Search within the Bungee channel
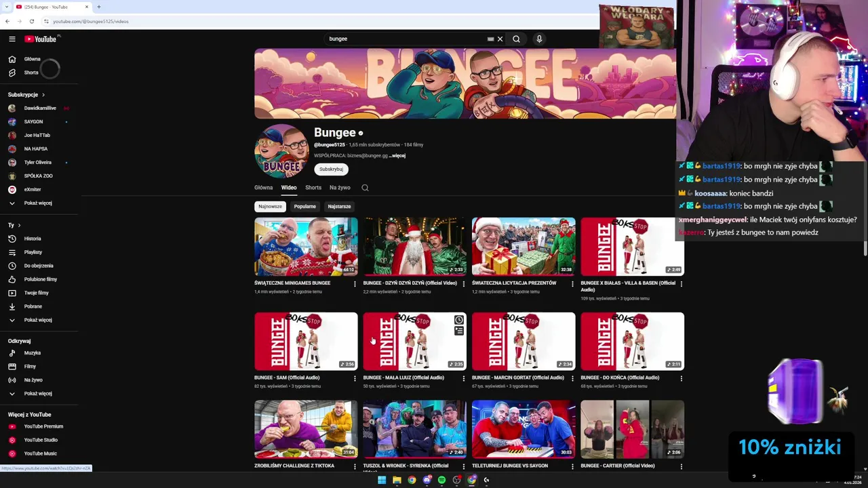The image size is (868, 488). click(x=365, y=188)
